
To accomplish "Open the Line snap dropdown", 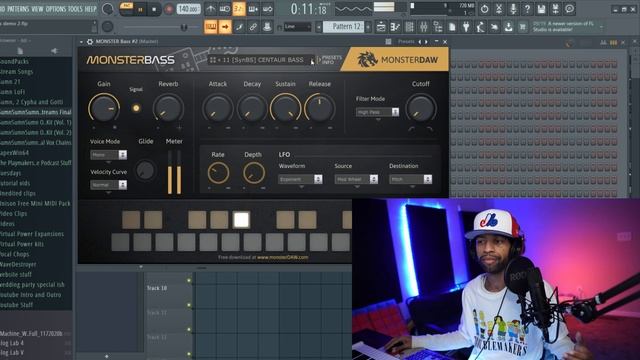I will (298, 27).
